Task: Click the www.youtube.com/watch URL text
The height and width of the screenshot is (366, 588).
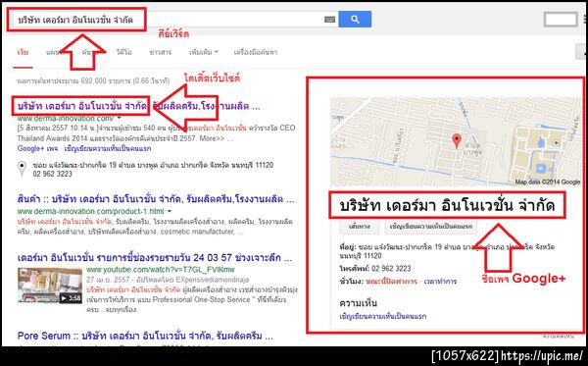Action: point(161,270)
